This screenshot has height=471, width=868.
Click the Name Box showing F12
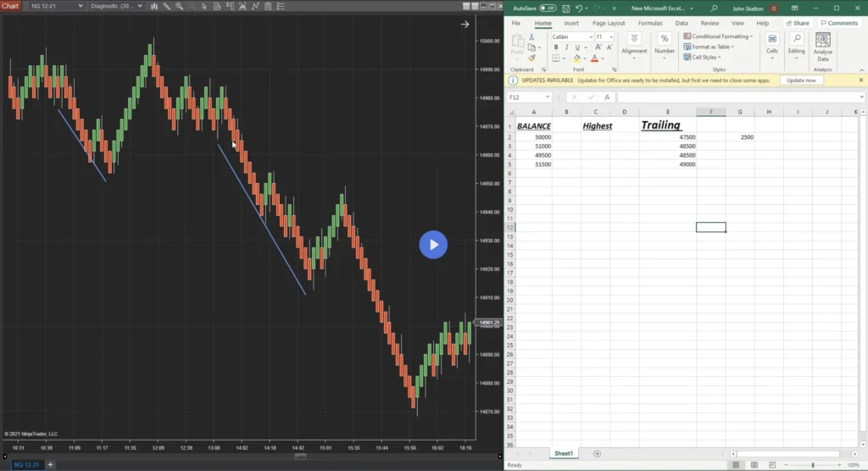pos(529,97)
